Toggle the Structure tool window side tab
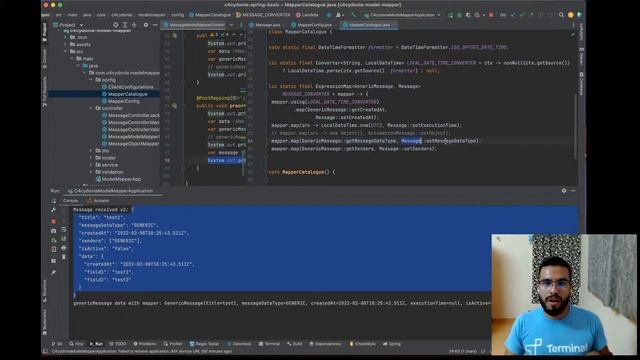Image resolution: width=640 pixels, height=360 pixels. point(44,291)
